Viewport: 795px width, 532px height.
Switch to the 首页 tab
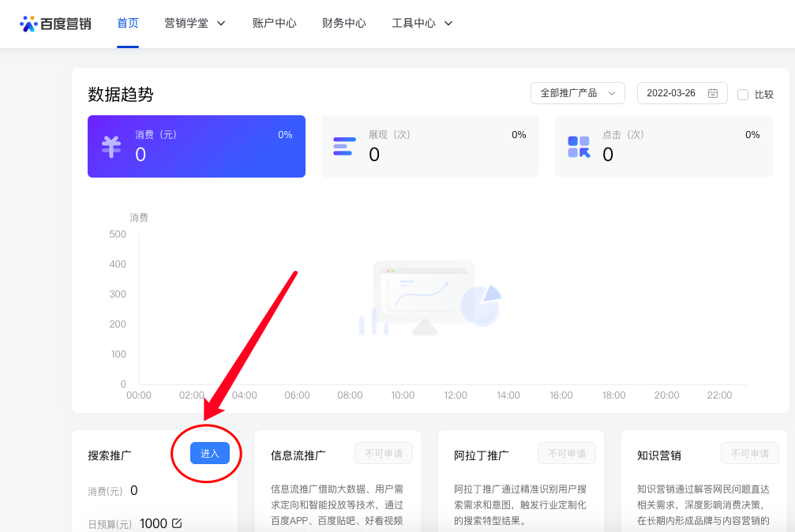click(127, 23)
